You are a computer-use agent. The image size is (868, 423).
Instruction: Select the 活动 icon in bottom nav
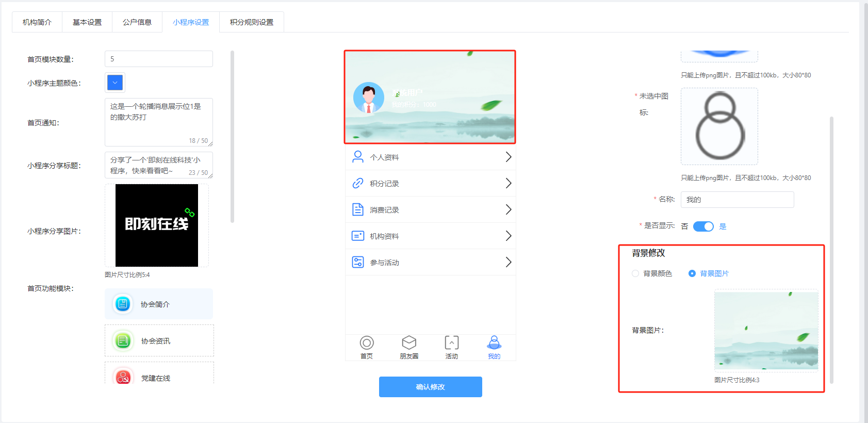pyautogui.click(x=452, y=343)
